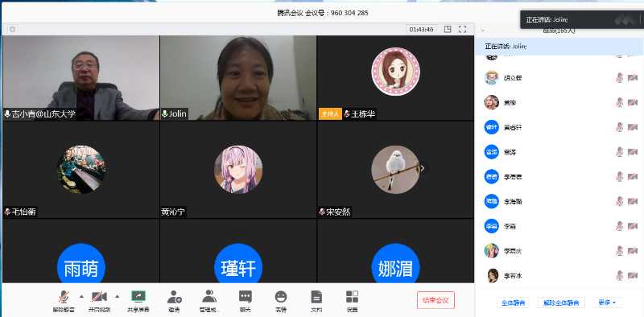The width and height of the screenshot is (644, 317).
Task: Unmute microphone in bottom toolbar
Action: coord(64,302)
